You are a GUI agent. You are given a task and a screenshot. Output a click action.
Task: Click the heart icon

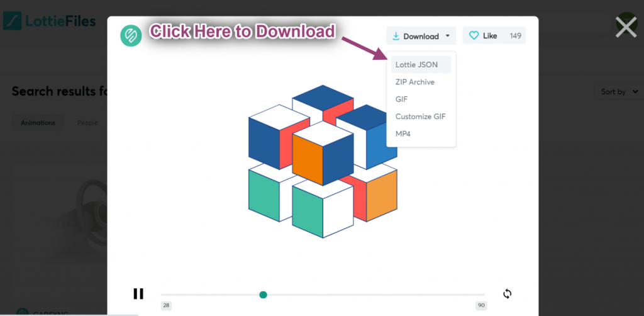pyautogui.click(x=474, y=36)
